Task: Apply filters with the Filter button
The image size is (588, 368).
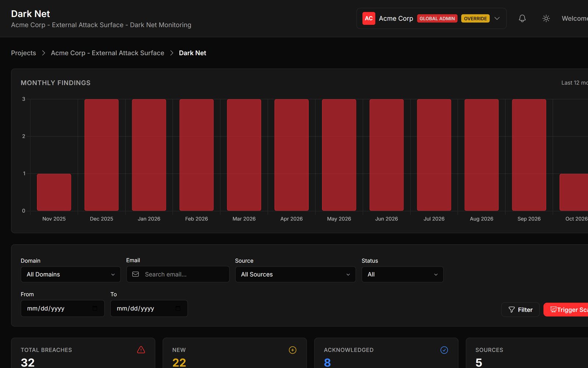Action: (520, 310)
